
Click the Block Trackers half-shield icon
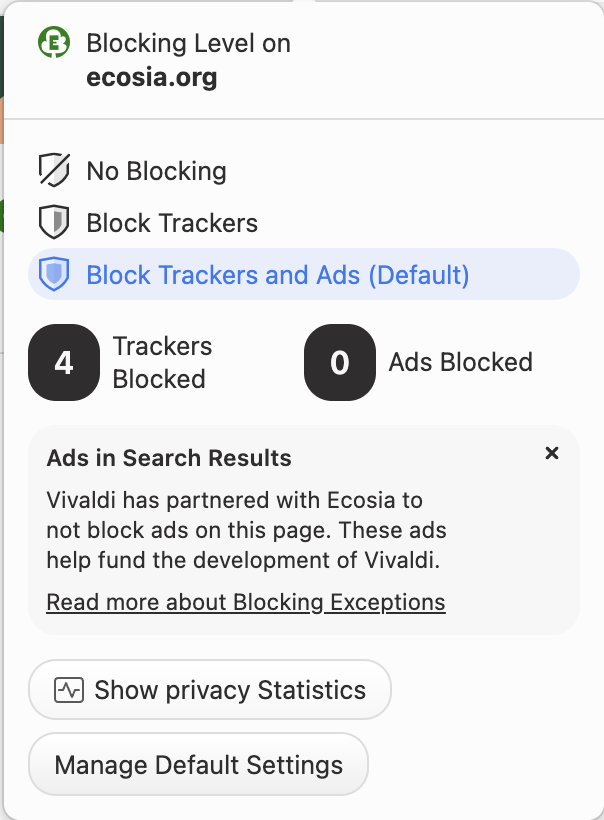53,222
